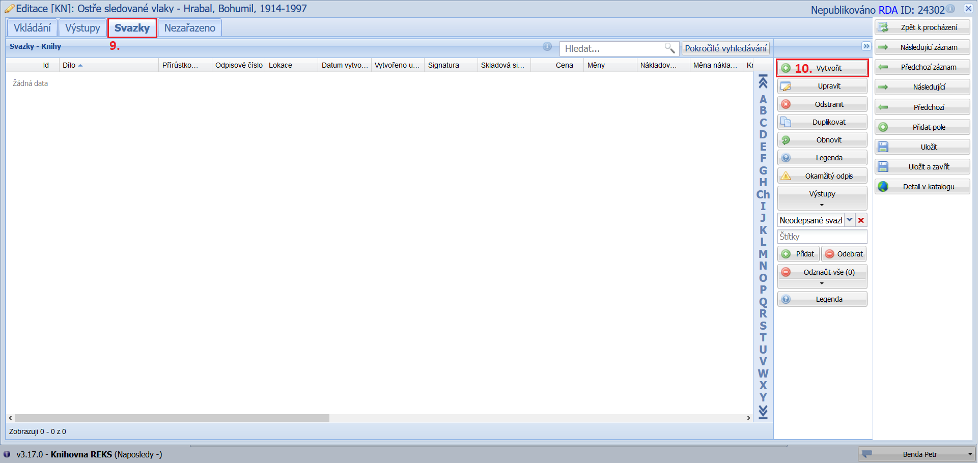
Task: Click info icon next to RDA ID
Action: click(950, 9)
